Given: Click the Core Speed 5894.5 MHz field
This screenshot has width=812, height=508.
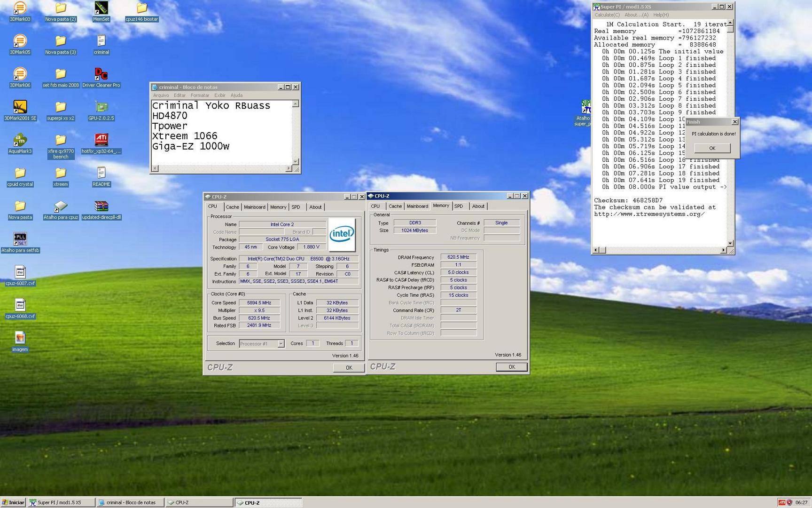Looking at the screenshot, I should coord(259,303).
